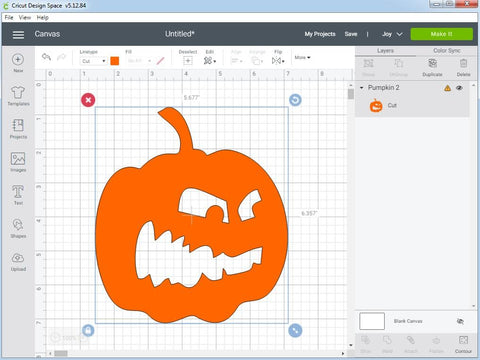Click the canvas vertical scrollbar thumb
Screen dimensions: 480x360
(351, 94)
